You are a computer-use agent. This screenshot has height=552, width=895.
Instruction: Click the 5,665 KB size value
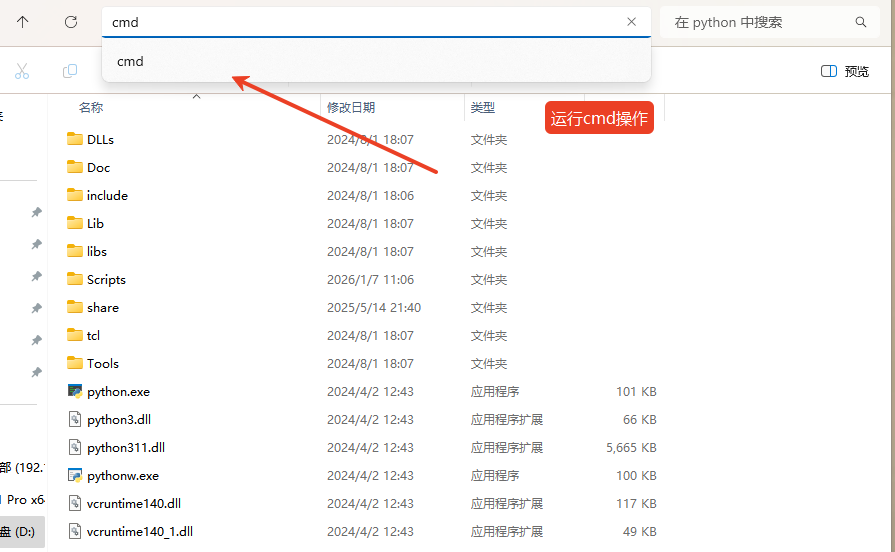click(x=631, y=448)
